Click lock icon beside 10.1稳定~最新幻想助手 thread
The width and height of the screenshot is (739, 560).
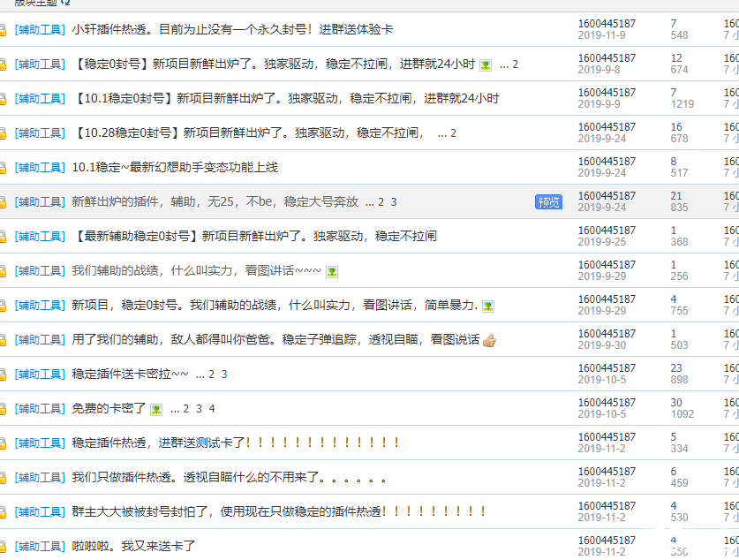click(3, 168)
